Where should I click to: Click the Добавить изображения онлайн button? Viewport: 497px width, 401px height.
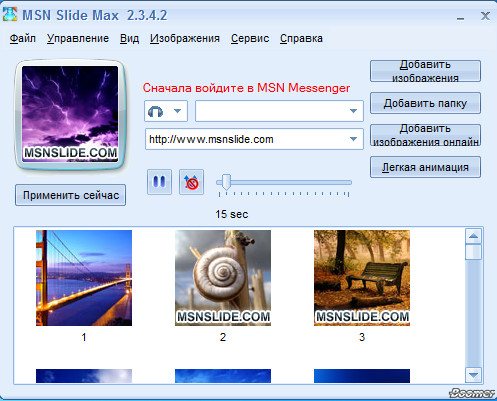425,135
